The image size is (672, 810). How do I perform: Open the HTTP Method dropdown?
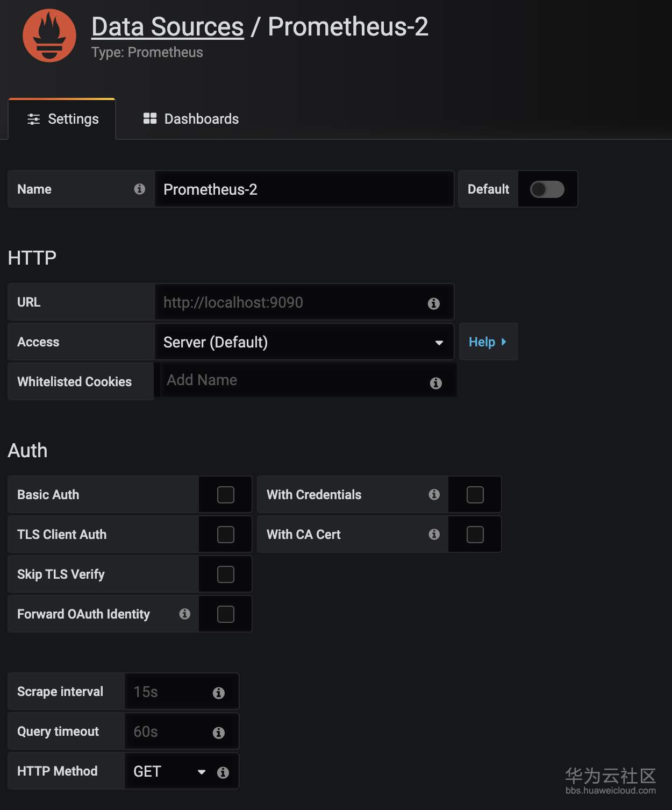pyautogui.click(x=169, y=772)
